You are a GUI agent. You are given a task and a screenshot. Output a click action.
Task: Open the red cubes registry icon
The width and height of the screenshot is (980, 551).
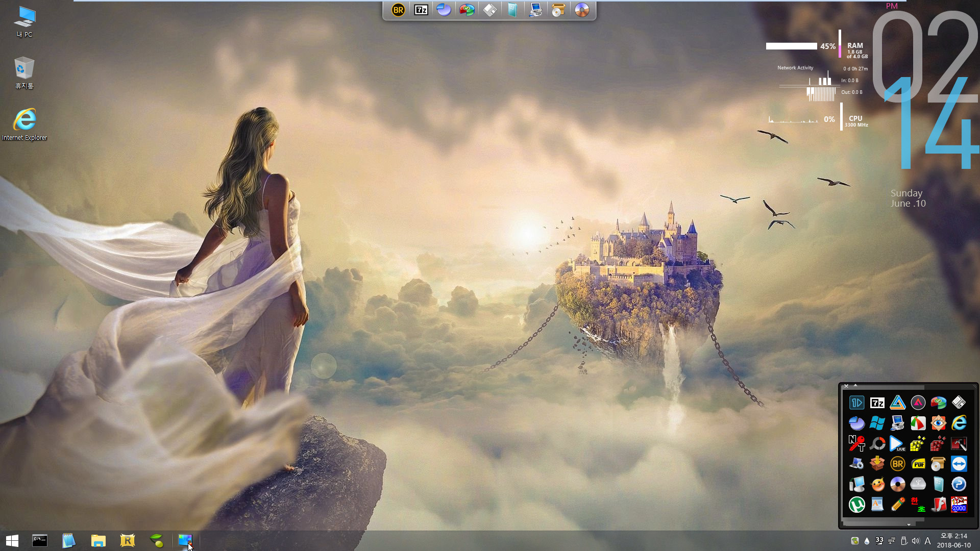coord(938,443)
